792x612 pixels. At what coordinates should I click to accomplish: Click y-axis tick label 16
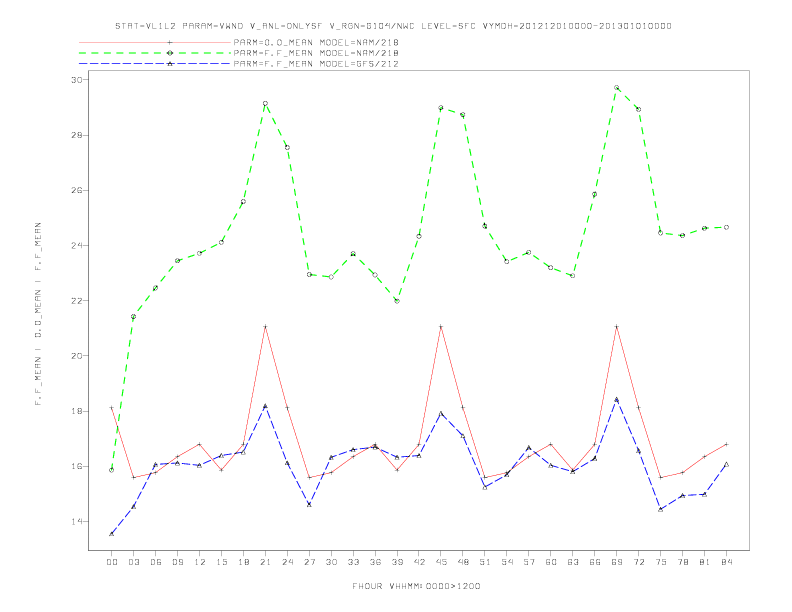77,466
